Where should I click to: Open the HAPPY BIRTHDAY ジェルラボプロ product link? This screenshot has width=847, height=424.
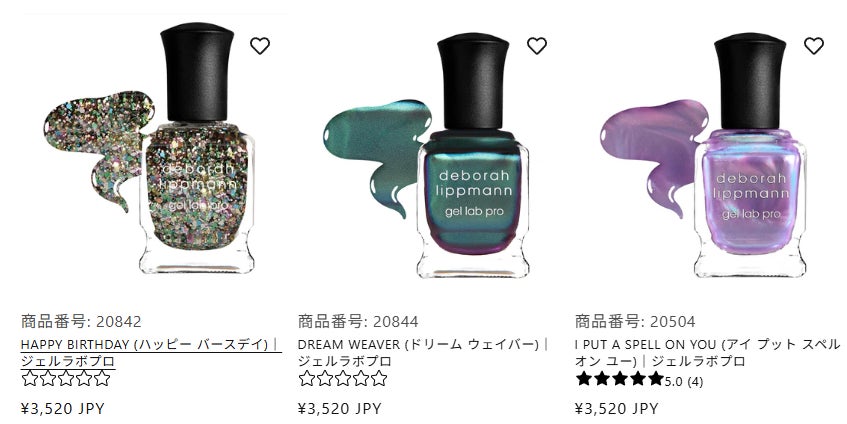[151, 352]
